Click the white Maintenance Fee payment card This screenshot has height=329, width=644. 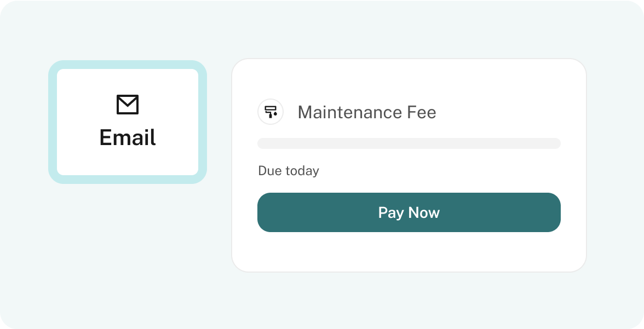point(409,252)
